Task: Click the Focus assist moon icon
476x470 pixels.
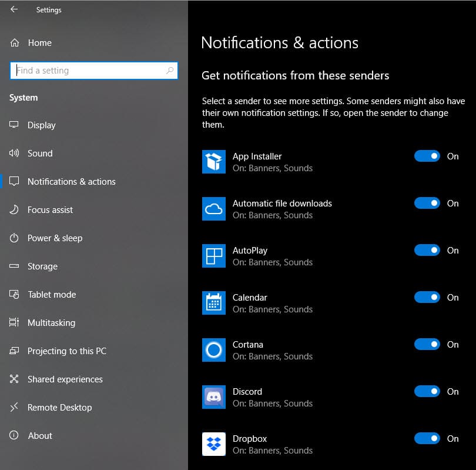Action: click(x=14, y=209)
